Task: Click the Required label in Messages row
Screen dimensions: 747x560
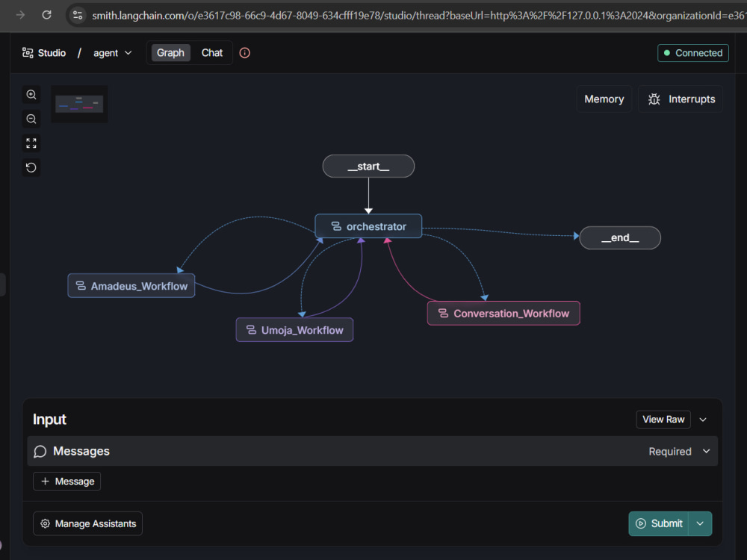Action: 670,451
